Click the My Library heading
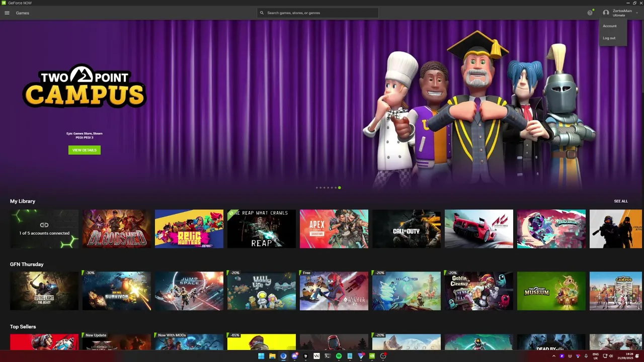This screenshot has height=362, width=644. coord(23,201)
